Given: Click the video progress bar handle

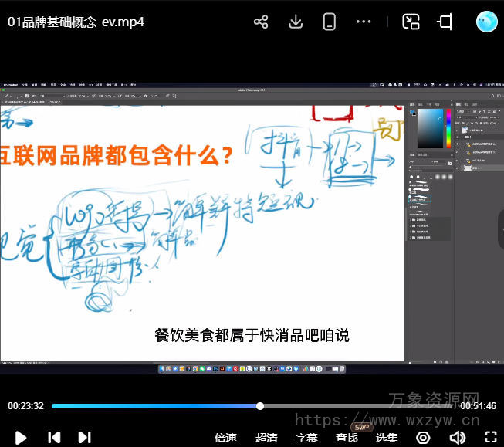Looking at the screenshot, I should tap(260, 406).
